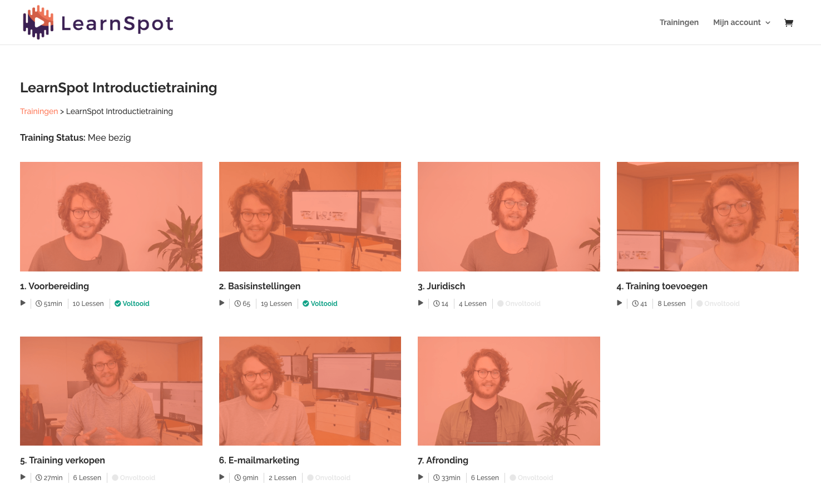Click the LearnSpot logo
The image size is (821, 504).
click(x=98, y=23)
